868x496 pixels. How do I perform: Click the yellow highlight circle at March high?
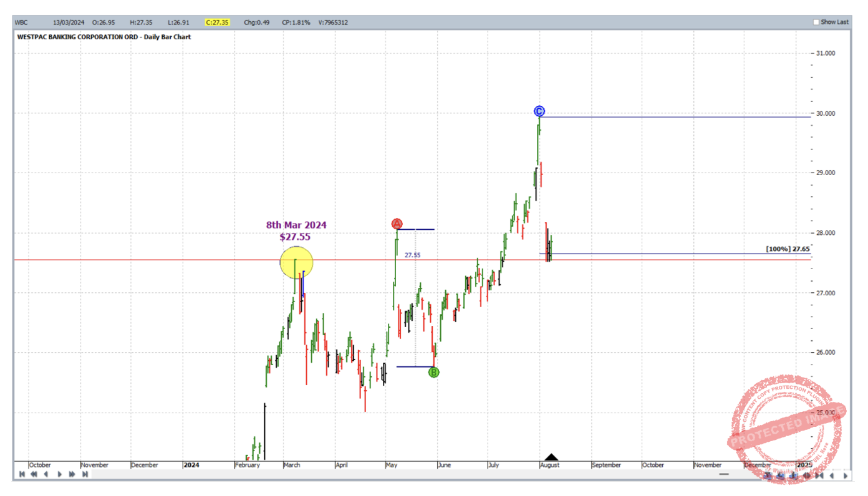[x=296, y=263]
